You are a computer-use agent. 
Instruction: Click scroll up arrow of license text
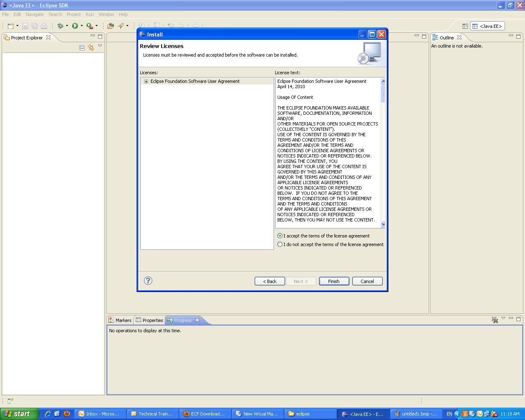[383, 81]
